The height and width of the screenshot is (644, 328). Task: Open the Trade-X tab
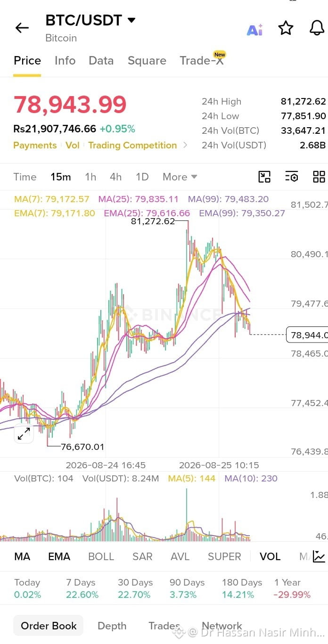point(202,61)
